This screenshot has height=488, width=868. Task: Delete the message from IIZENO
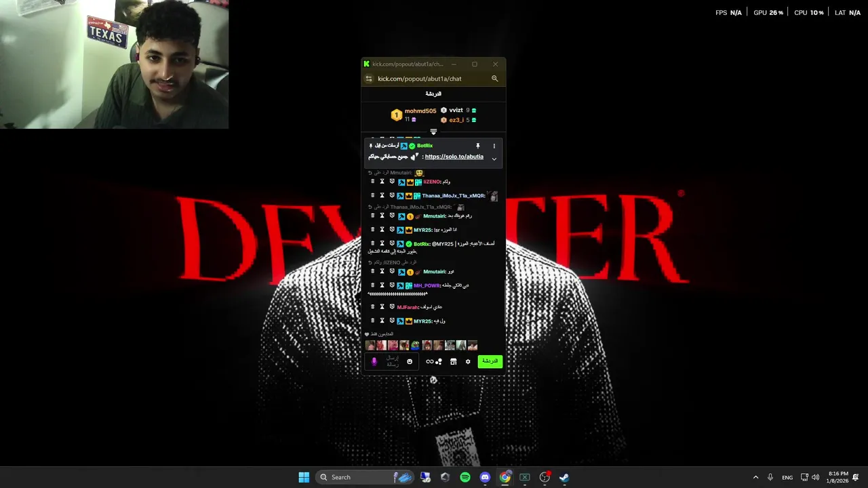tap(372, 182)
